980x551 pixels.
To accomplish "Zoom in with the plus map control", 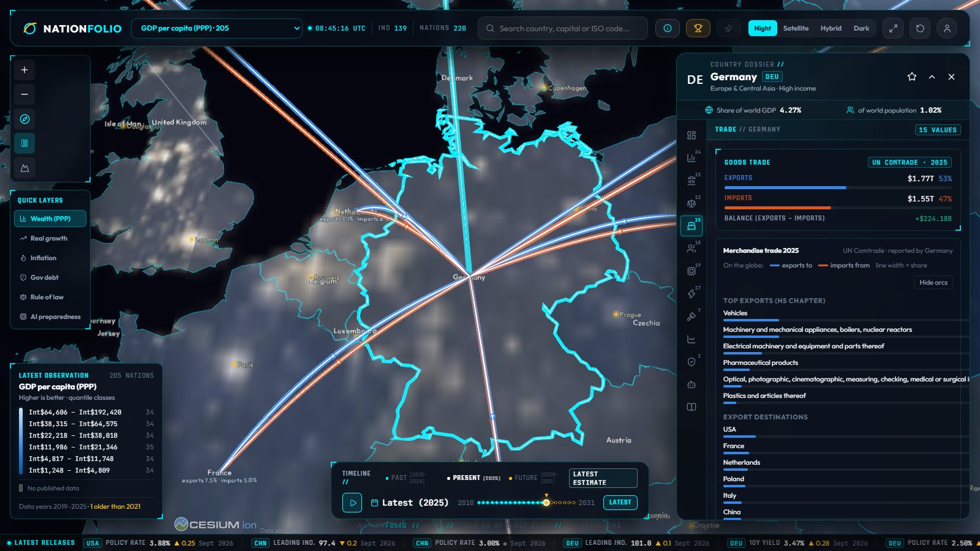I will coord(24,70).
